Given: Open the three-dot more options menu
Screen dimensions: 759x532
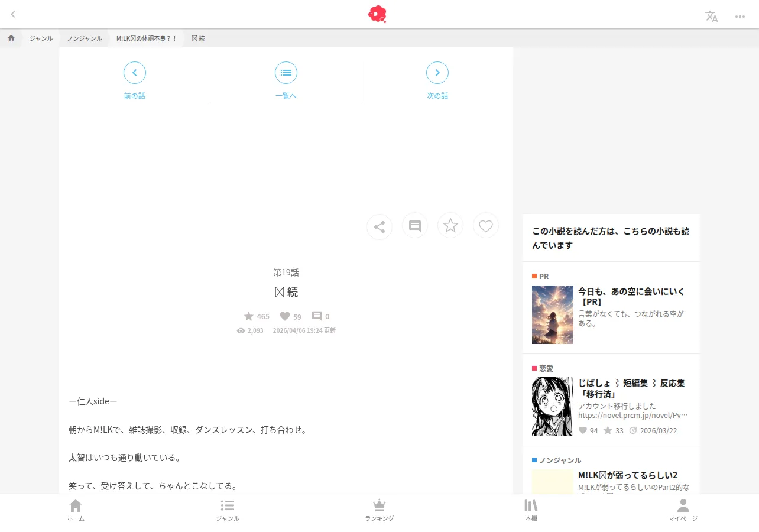Looking at the screenshot, I should point(740,17).
